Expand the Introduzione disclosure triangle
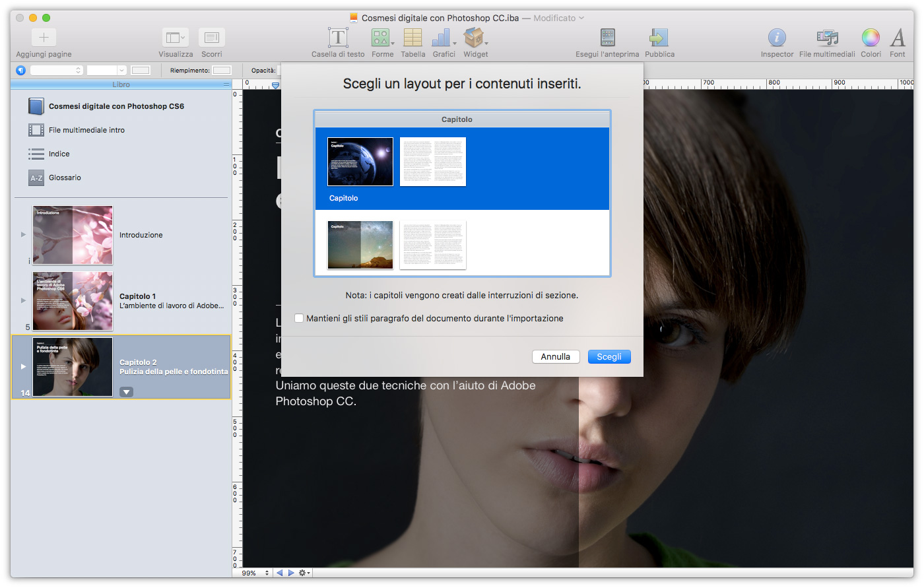 click(x=23, y=234)
